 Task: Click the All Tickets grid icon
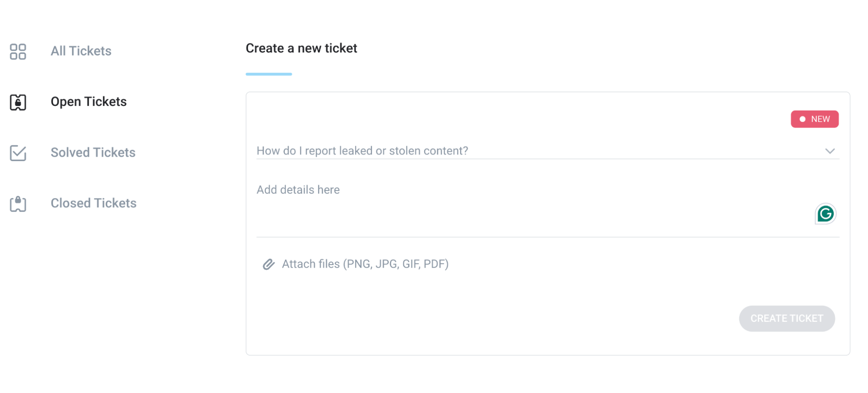(x=18, y=51)
